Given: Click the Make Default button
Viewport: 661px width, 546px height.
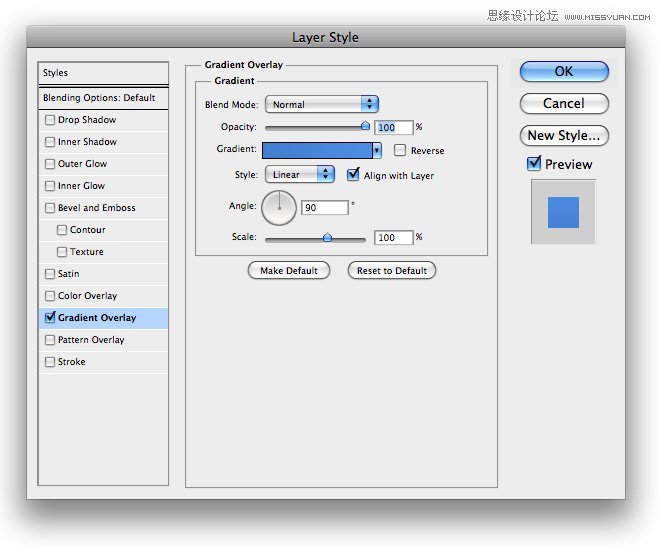Looking at the screenshot, I should (x=289, y=270).
